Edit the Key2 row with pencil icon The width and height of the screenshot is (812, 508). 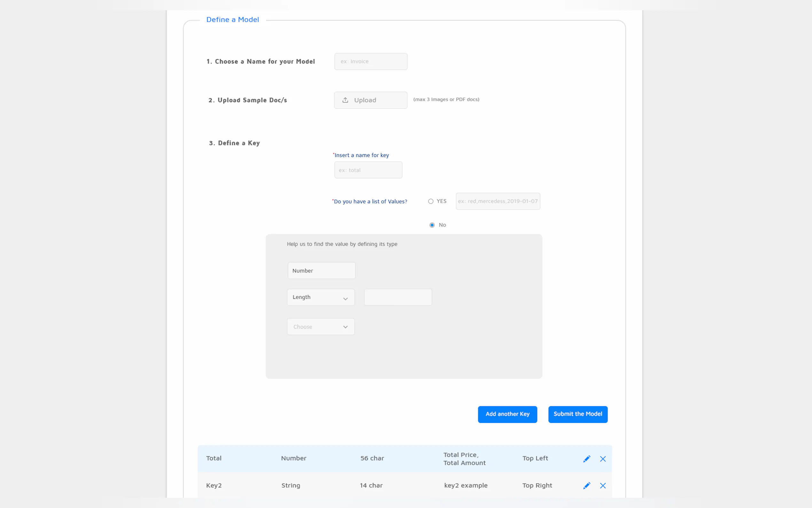click(x=586, y=486)
